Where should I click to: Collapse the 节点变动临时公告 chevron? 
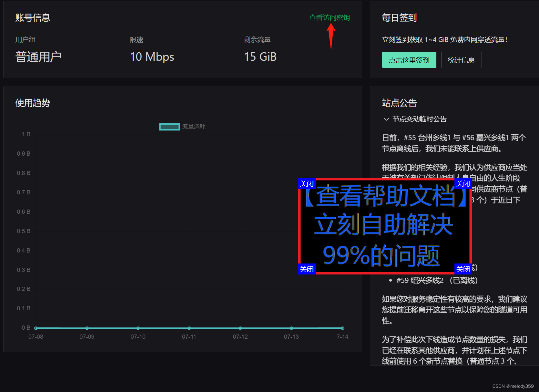[x=386, y=119]
